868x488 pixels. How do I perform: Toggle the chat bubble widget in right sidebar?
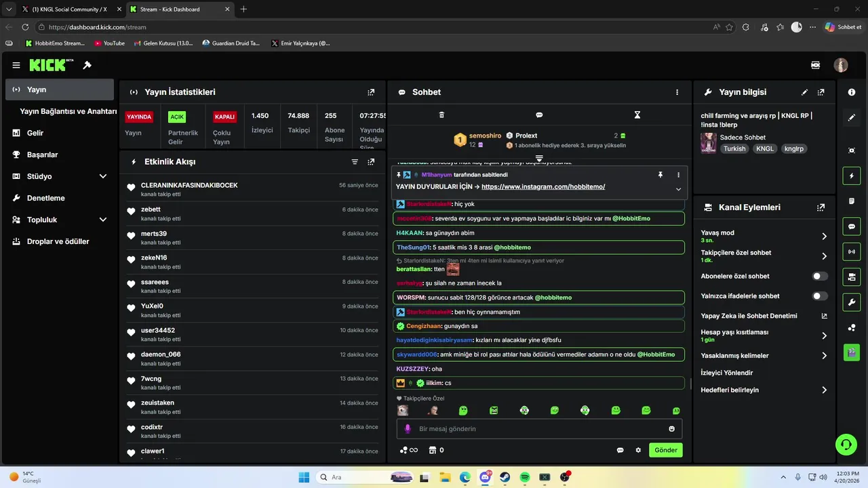click(x=852, y=226)
